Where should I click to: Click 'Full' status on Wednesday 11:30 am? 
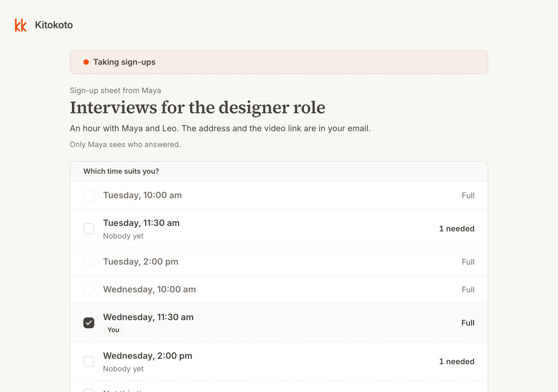pos(468,323)
